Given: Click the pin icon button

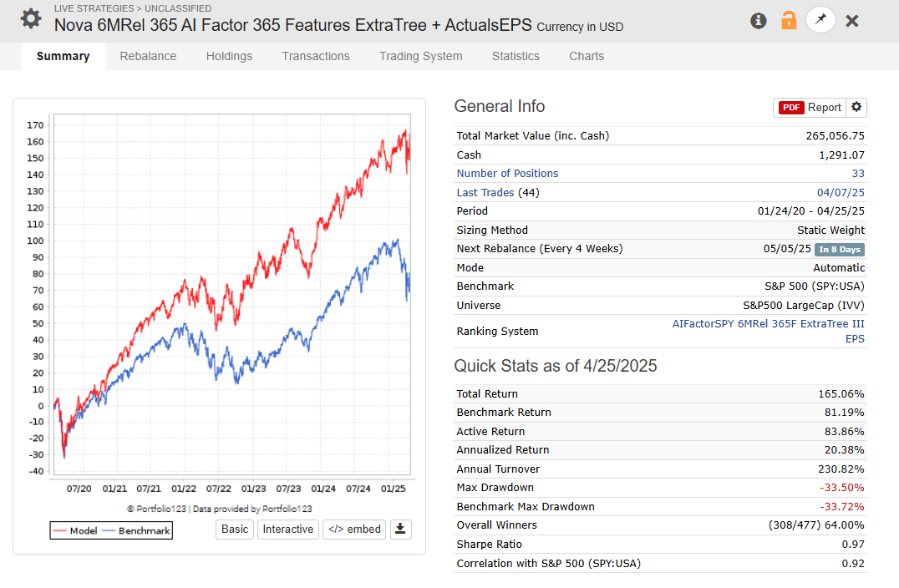Looking at the screenshot, I should click(x=820, y=20).
